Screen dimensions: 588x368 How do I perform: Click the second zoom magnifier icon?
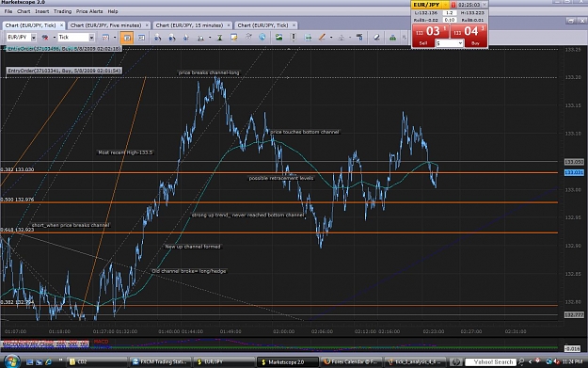point(172,38)
